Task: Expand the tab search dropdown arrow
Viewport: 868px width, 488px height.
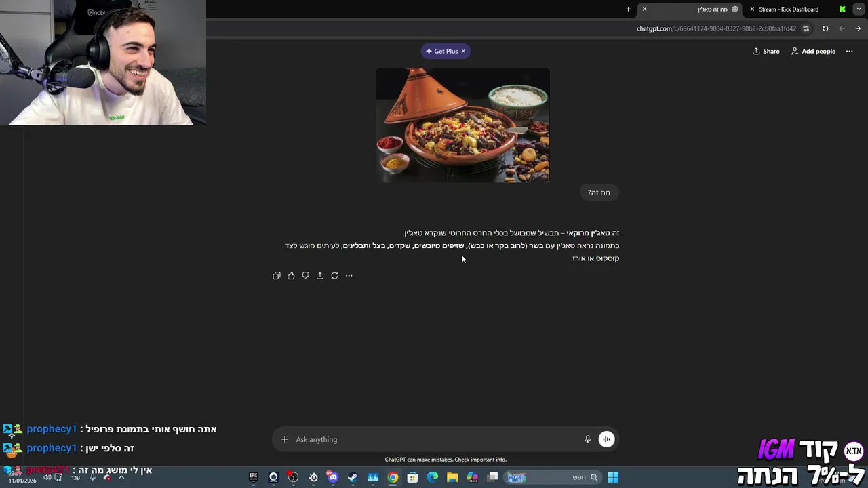Action: (x=859, y=9)
